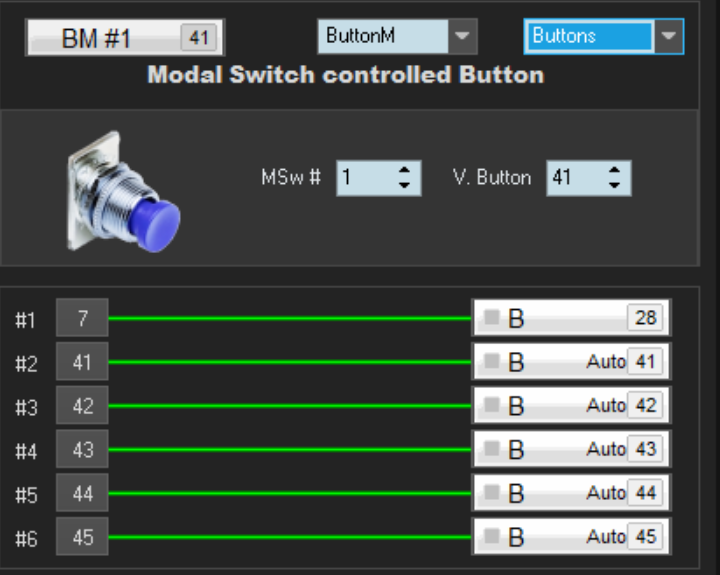
Task: Increment the V. Button number
Action: tap(614, 170)
